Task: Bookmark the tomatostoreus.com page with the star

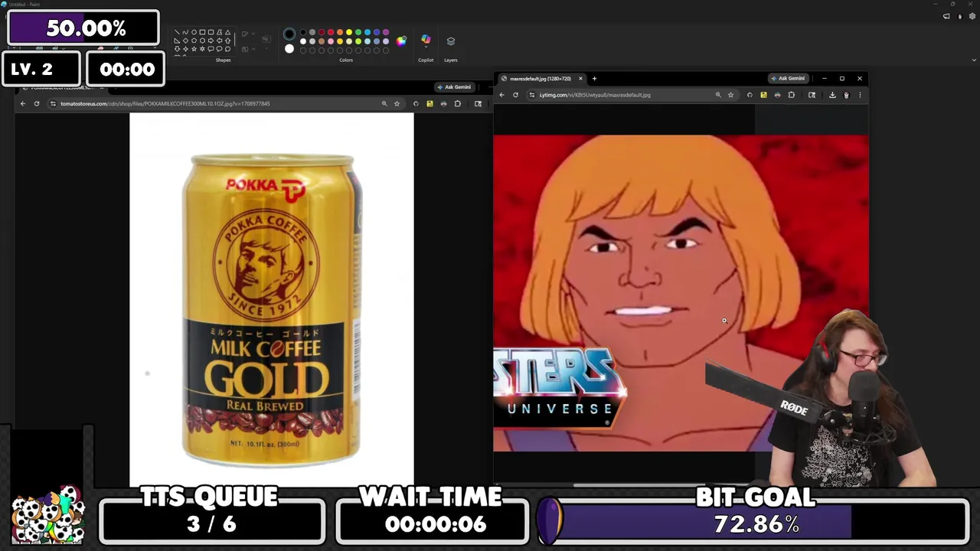Action: [x=397, y=103]
